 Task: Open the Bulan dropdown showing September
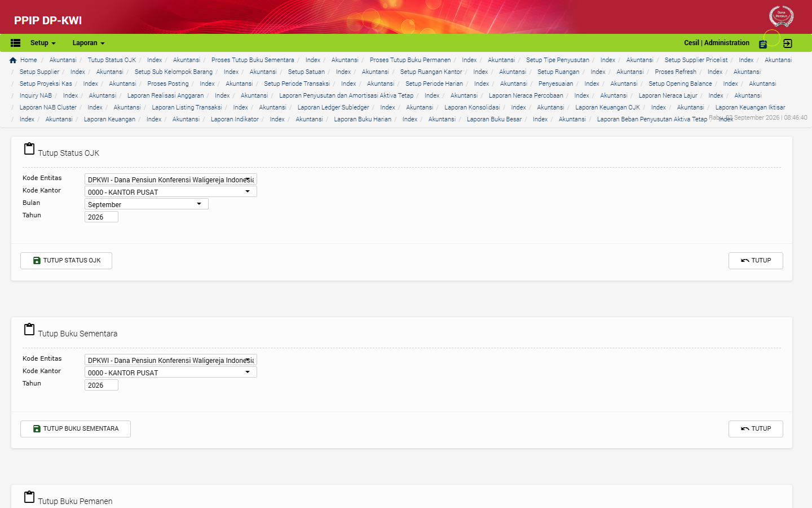click(147, 204)
